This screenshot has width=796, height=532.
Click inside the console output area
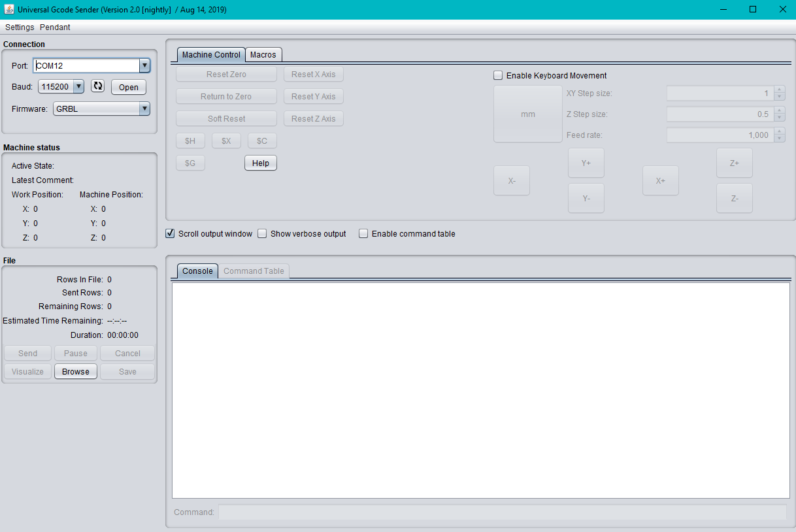(x=481, y=390)
